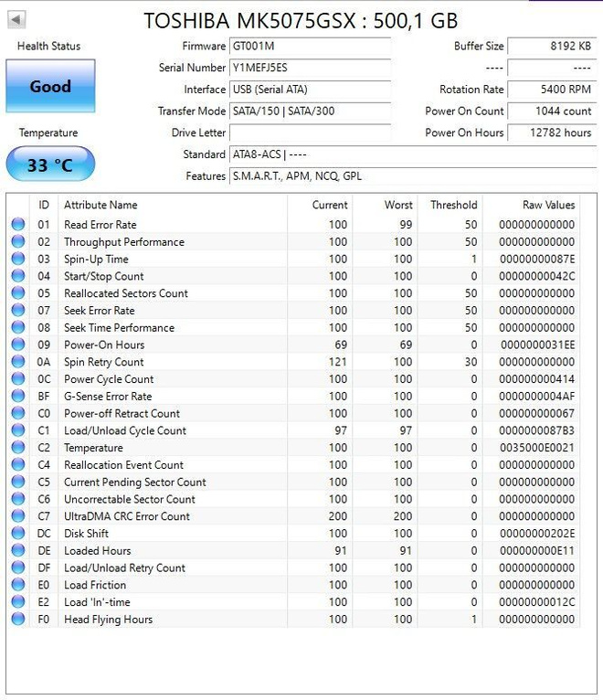Image resolution: width=603 pixels, height=700 pixels.
Task: Click the status icon for Throughput Performance
Action: click(18, 241)
